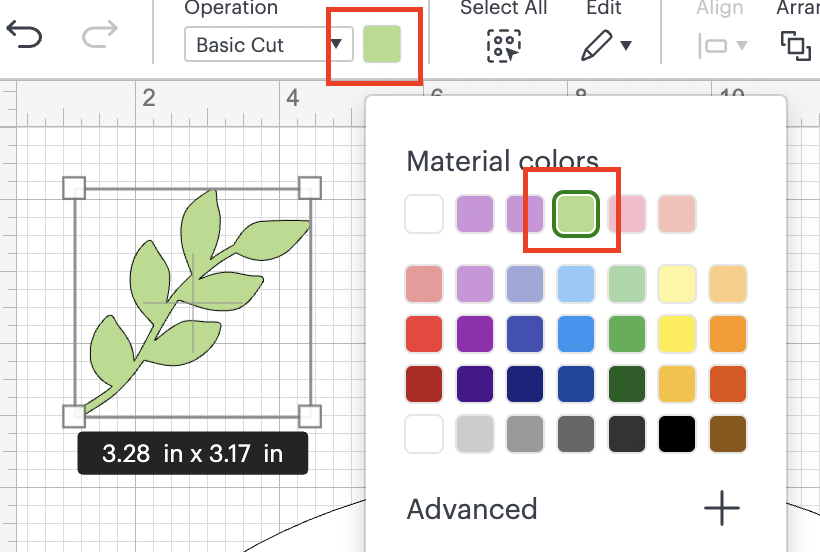Open the Advanced color section
820x552 pixels.
pos(472,509)
